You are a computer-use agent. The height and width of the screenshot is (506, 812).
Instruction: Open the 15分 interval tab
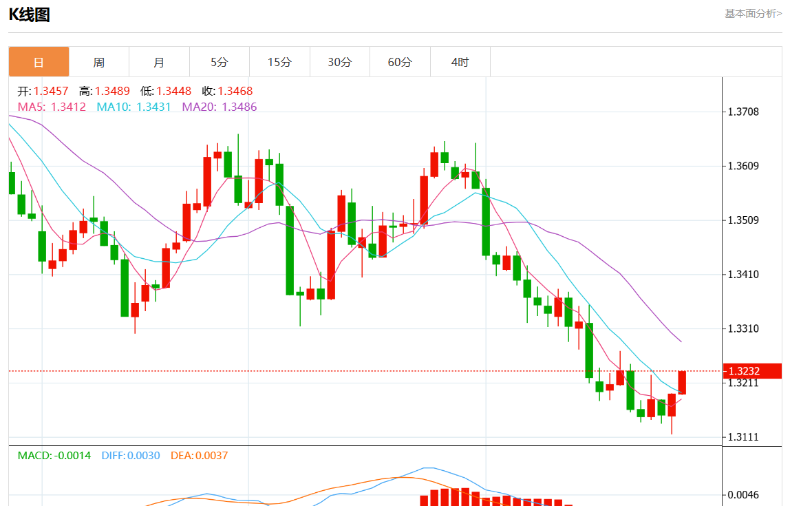point(279,62)
